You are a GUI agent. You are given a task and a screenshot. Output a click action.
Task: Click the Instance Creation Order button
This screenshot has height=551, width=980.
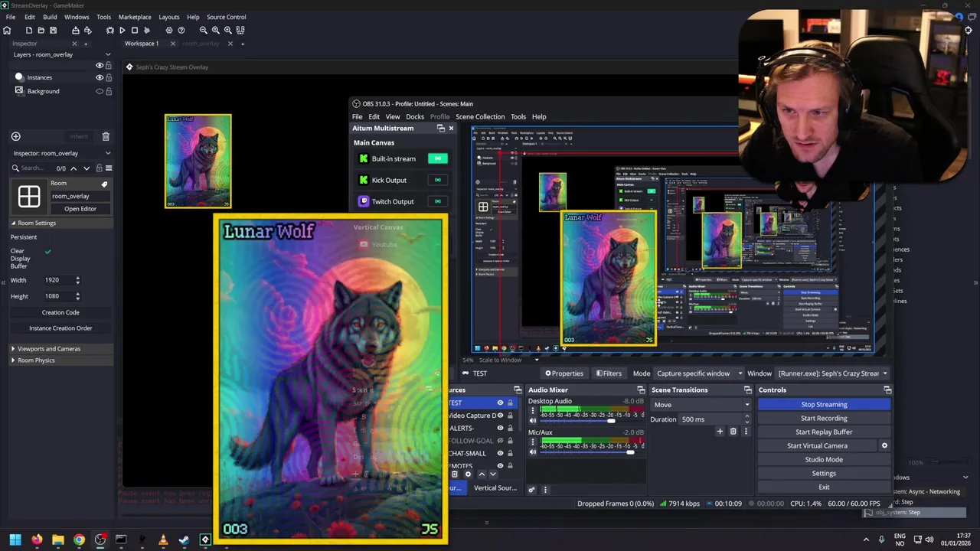pyautogui.click(x=60, y=328)
